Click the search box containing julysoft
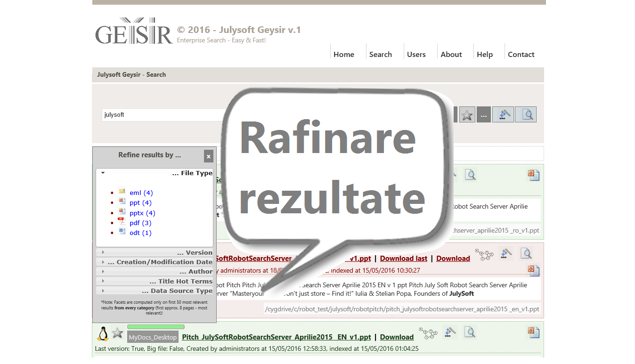The height and width of the screenshot is (364, 635). click(x=165, y=114)
